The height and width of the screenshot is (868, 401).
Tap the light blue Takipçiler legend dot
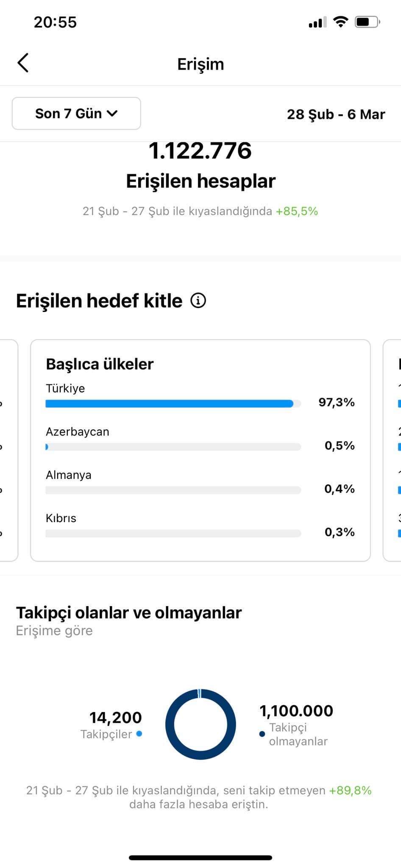coord(139,734)
